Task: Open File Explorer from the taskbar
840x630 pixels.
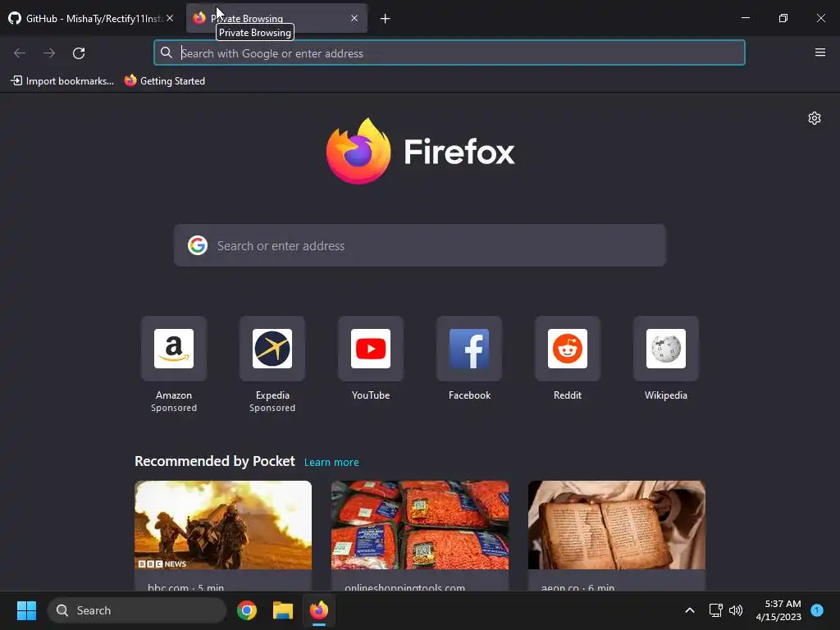Action: (283, 610)
